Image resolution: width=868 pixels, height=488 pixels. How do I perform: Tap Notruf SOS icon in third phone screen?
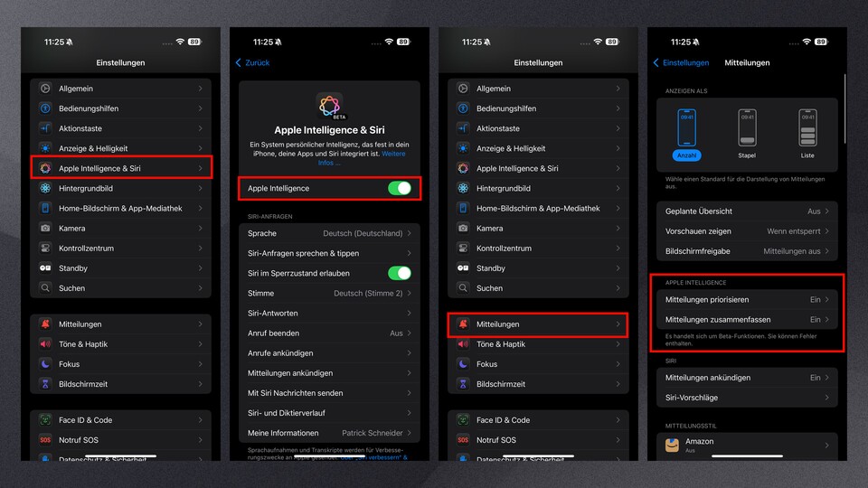[463, 440]
